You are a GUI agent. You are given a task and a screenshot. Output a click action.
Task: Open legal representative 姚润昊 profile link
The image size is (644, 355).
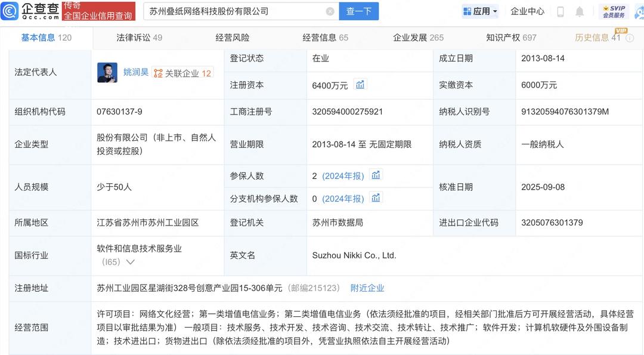[x=136, y=73]
